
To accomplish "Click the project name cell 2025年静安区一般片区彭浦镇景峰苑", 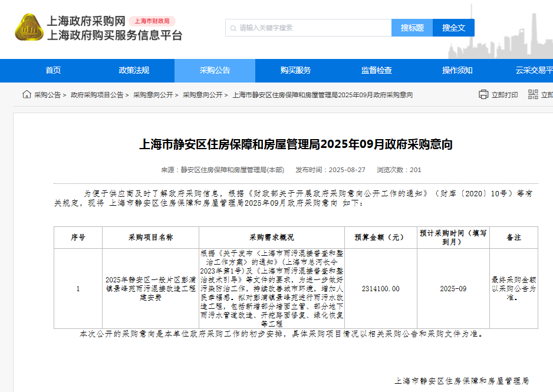I will (150, 289).
